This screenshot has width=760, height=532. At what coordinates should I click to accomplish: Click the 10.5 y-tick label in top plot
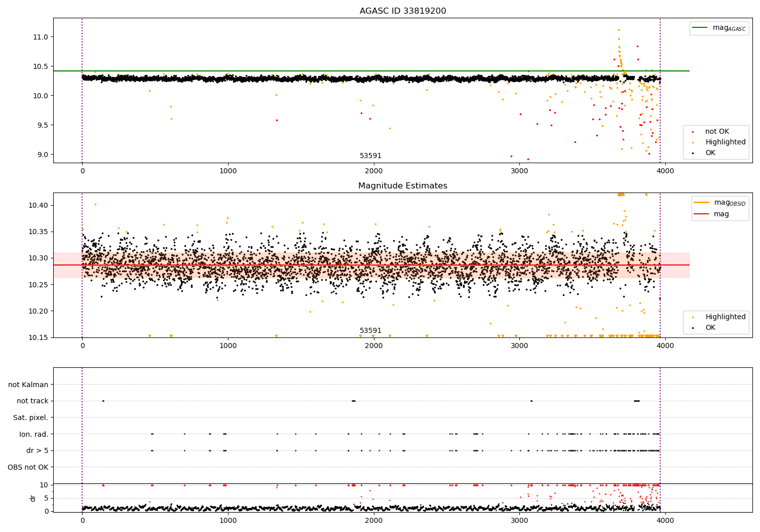pos(41,66)
